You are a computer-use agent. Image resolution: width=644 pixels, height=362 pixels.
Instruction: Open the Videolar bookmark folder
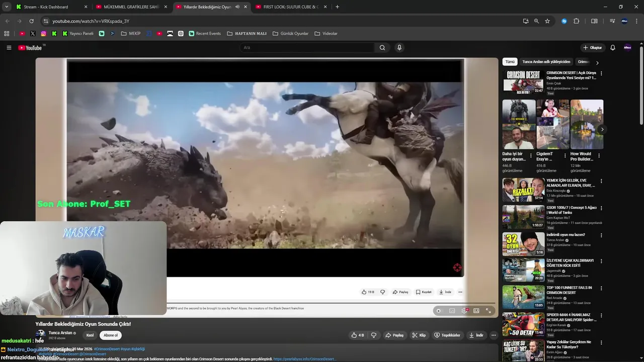tap(326, 34)
